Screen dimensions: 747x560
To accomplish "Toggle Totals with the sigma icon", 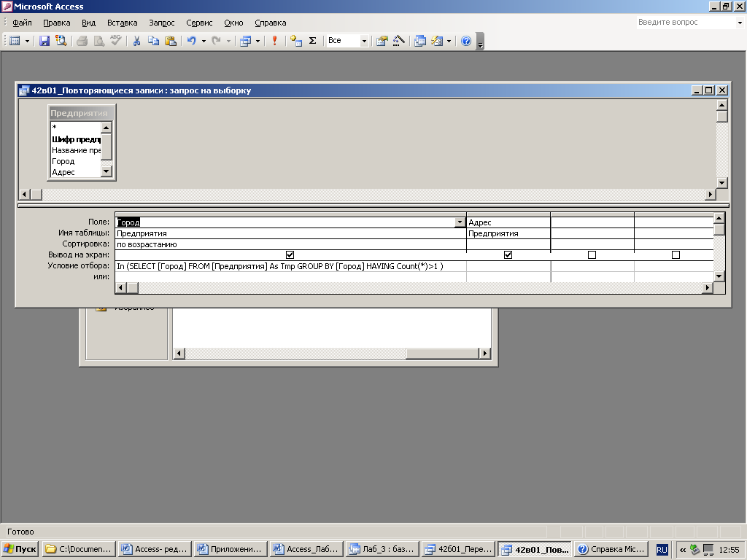I will click(x=312, y=41).
